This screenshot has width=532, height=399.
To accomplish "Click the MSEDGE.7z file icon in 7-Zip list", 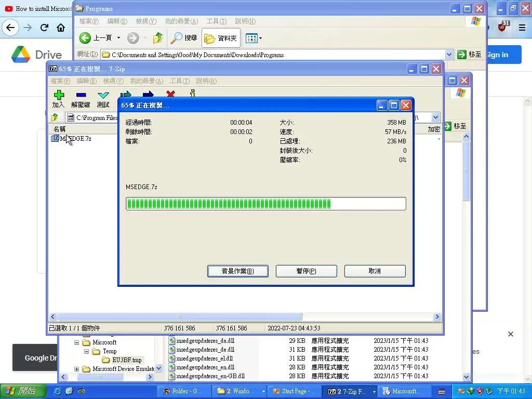I will click(55, 138).
